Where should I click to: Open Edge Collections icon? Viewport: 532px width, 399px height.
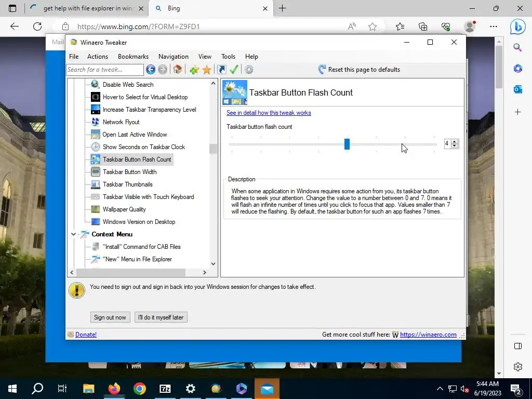coord(423,26)
